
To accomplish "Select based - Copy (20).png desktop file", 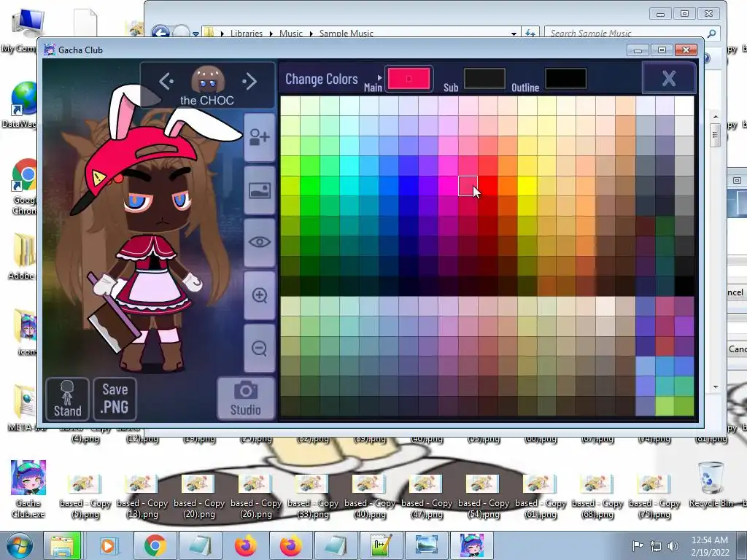I will tap(199, 496).
